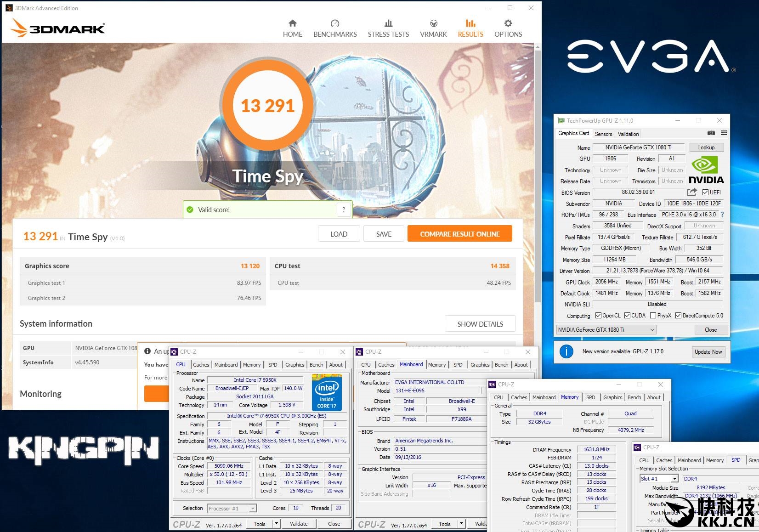Open STRESS TESTS in 3DMark
759x532 pixels.
tap(388, 28)
